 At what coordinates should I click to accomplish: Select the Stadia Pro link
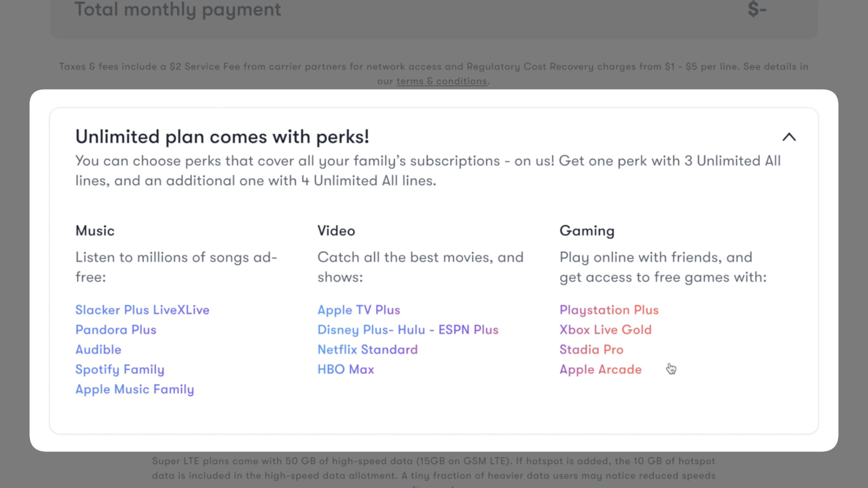[591, 350]
